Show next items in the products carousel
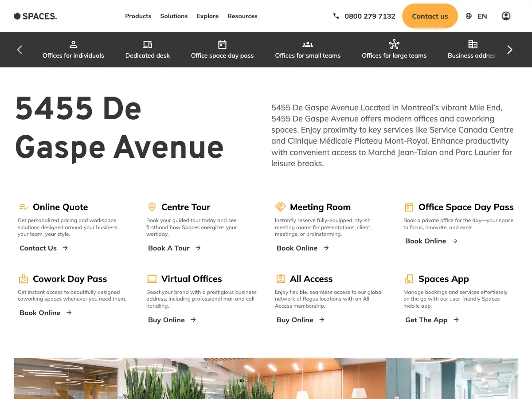 pos(510,50)
